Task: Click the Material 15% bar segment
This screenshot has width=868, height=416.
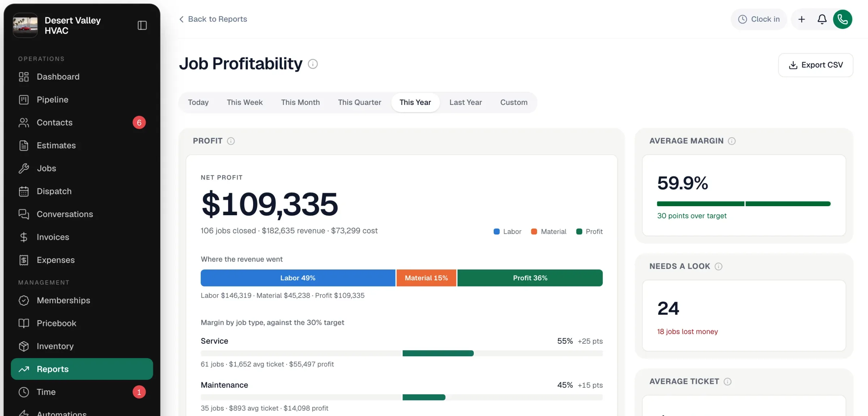Action: (x=426, y=278)
